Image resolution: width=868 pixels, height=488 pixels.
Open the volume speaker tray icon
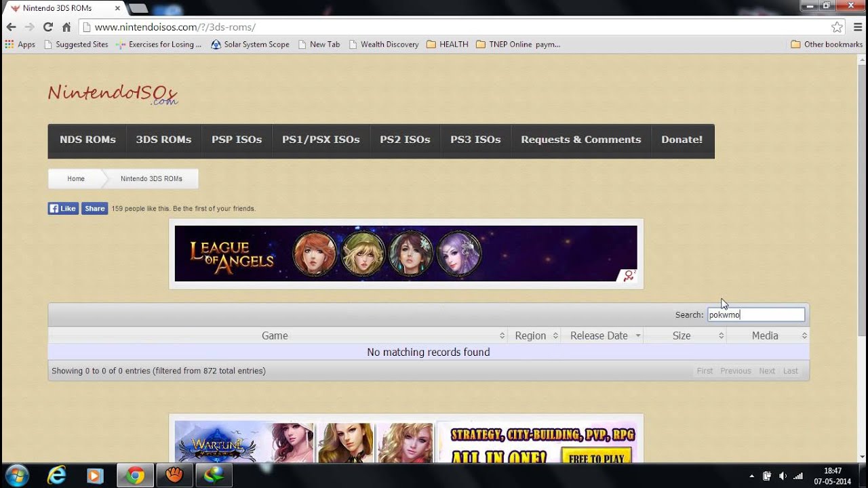783,476
